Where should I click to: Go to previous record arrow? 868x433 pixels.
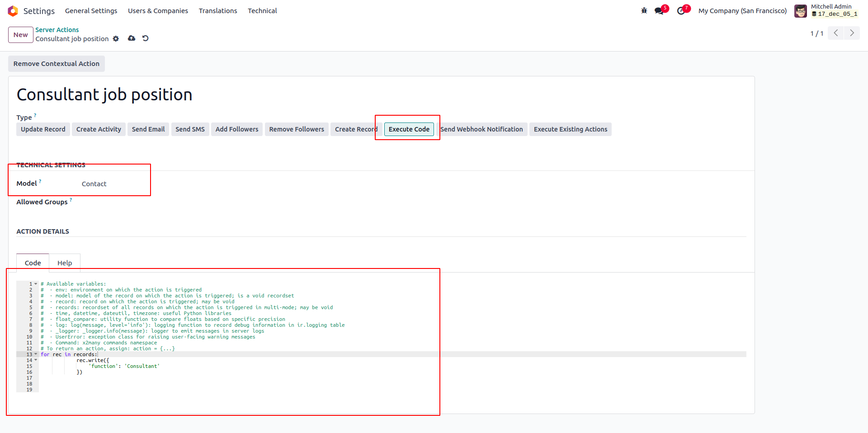(x=836, y=33)
